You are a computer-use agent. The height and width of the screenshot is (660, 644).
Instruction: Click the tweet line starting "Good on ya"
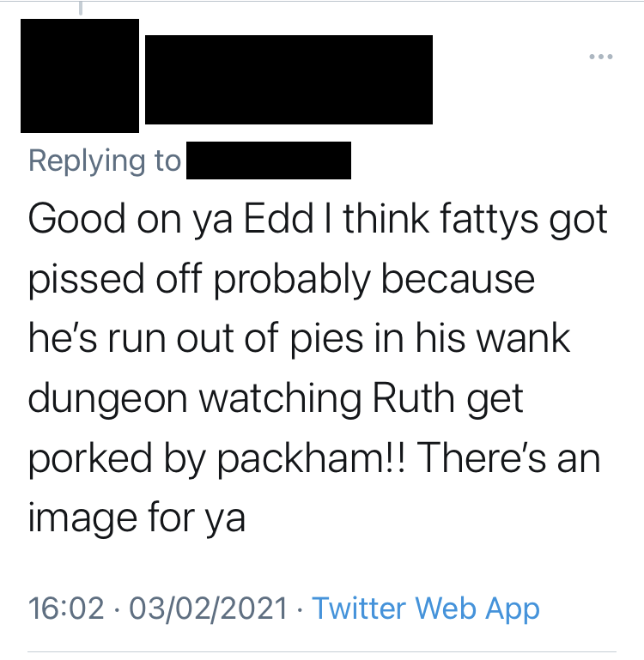tap(318, 219)
